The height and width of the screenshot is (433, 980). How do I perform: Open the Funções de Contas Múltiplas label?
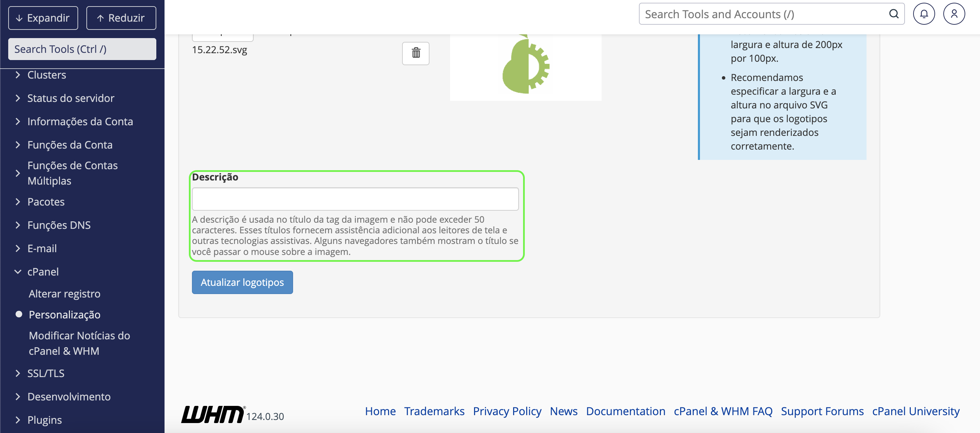(72, 173)
